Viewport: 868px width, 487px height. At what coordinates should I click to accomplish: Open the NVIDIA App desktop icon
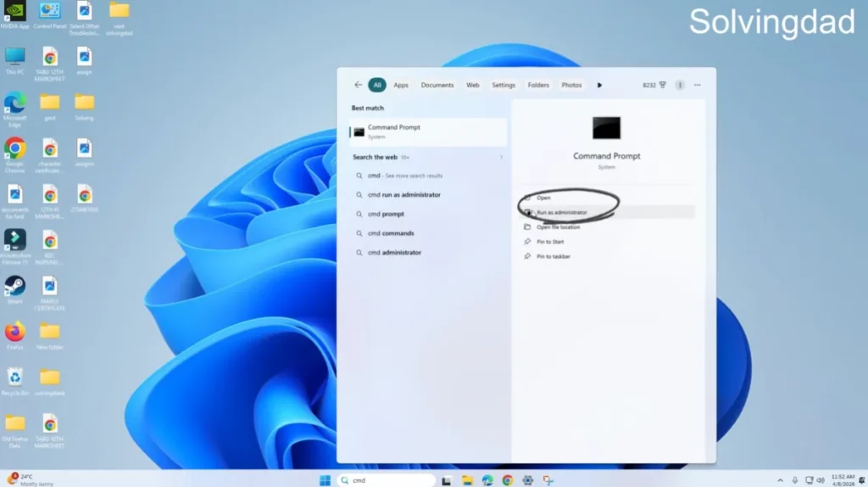[14, 12]
